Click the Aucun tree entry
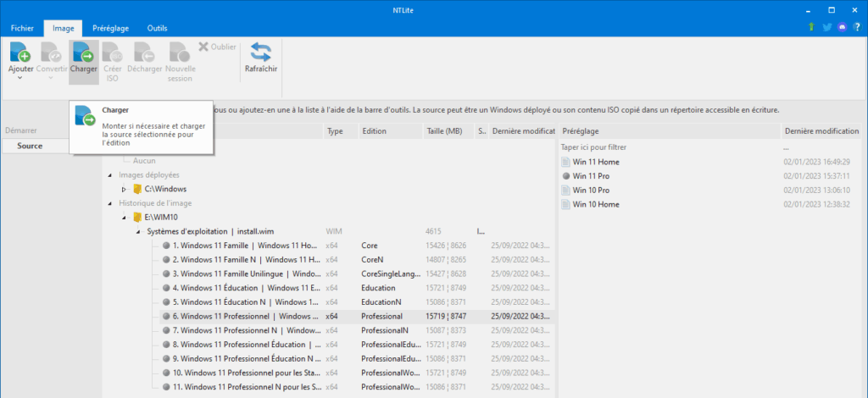Screen dimensions: 868x398 (x=144, y=161)
